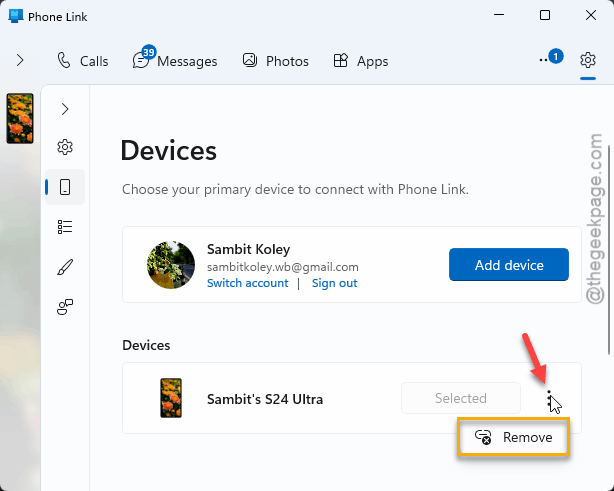
Task: Click Sambit Koley's profile picture
Action: [x=171, y=265]
